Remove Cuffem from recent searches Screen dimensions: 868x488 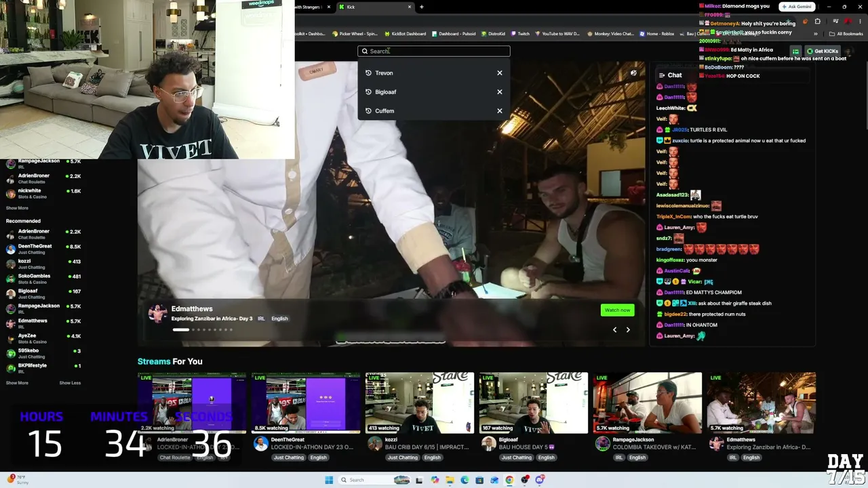tap(500, 111)
